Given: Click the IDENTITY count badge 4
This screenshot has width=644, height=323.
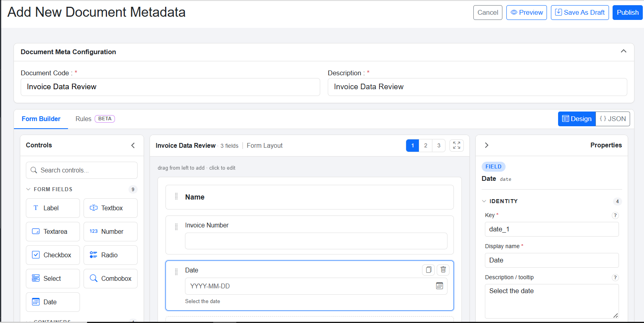Looking at the screenshot, I should click(617, 201).
